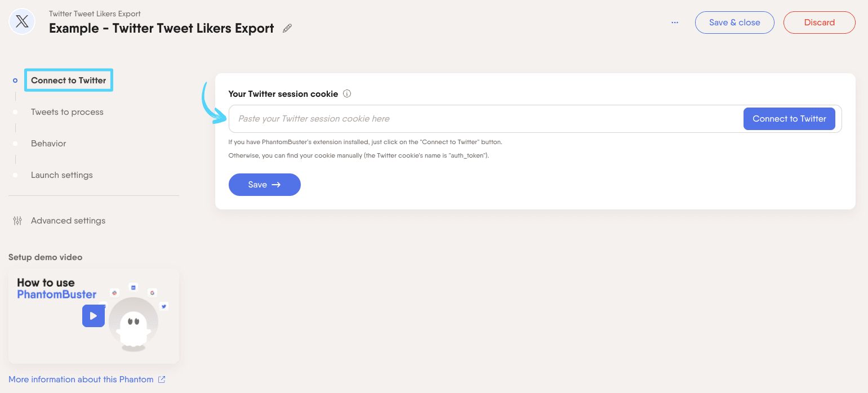Image resolution: width=868 pixels, height=393 pixels.
Task: Open the Launch settings section
Action: tap(62, 175)
